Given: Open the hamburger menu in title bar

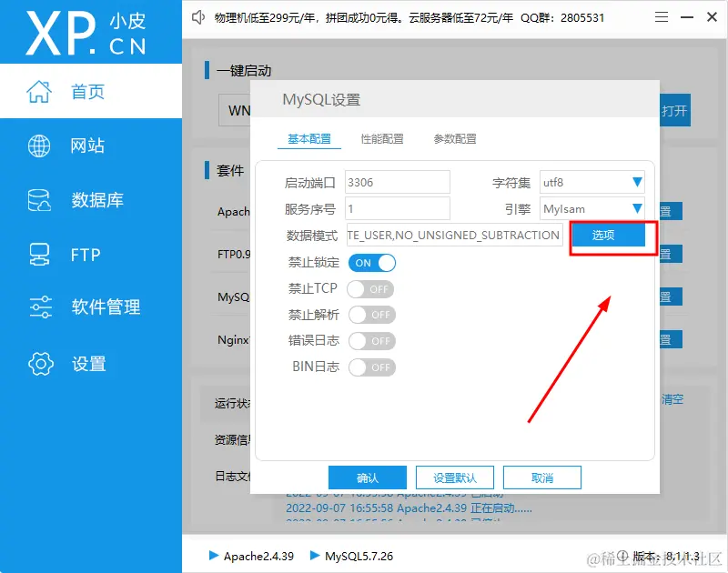Looking at the screenshot, I should [662, 17].
